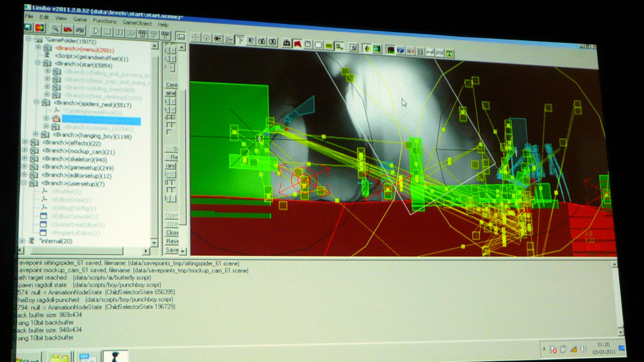Open the Edit menu
Screen dimensions: 644x362
click(x=44, y=18)
